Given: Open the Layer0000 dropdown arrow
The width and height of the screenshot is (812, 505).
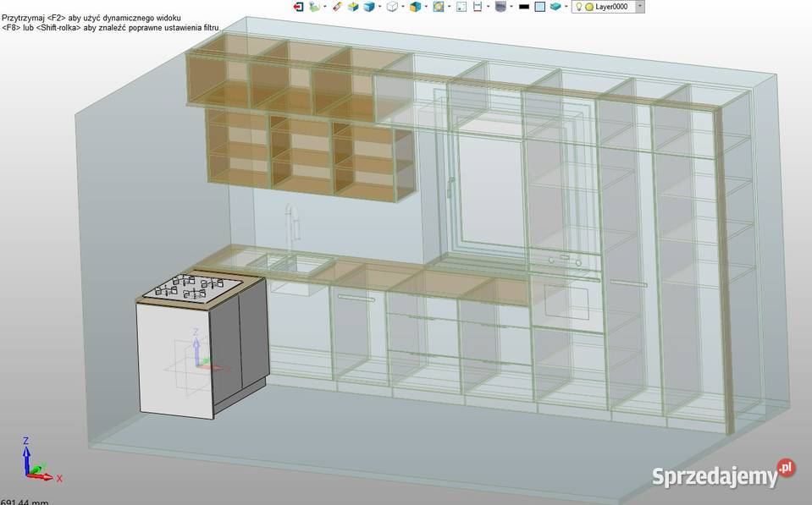Looking at the screenshot, I should [639, 7].
